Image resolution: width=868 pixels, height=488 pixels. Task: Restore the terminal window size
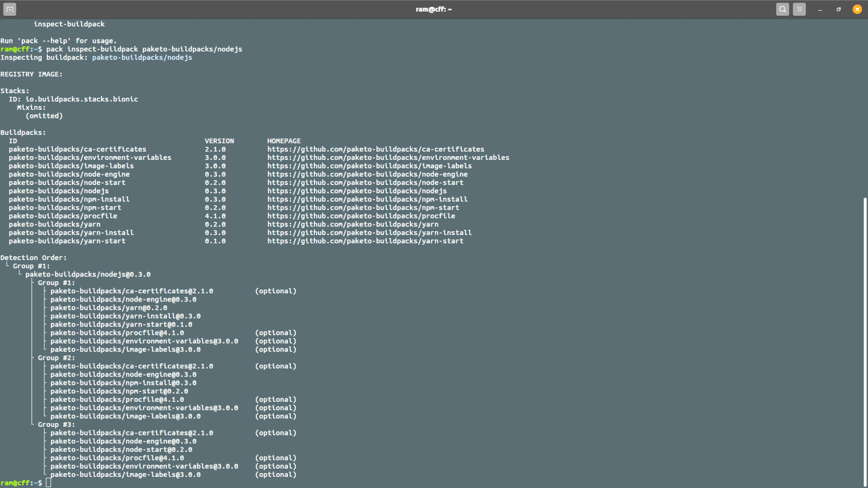839,10
